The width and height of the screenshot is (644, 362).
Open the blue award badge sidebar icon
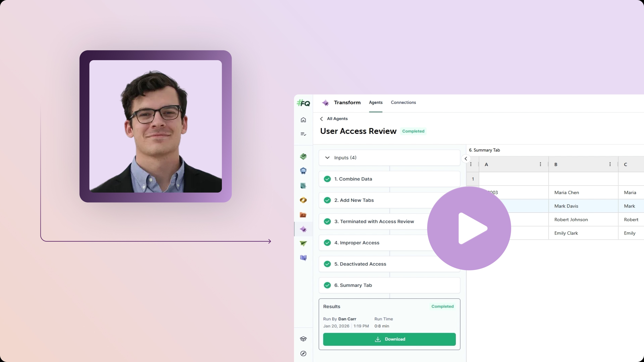pyautogui.click(x=303, y=171)
